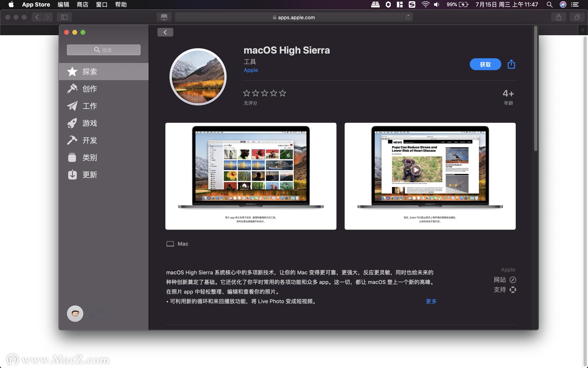Expand description with the 更多 link
The width and height of the screenshot is (588, 368).
point(431,301)
